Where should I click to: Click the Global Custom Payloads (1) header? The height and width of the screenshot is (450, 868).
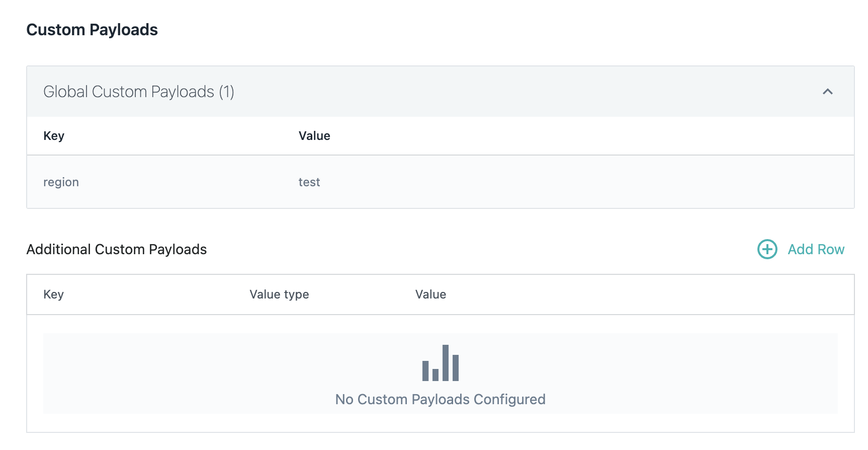441,92
